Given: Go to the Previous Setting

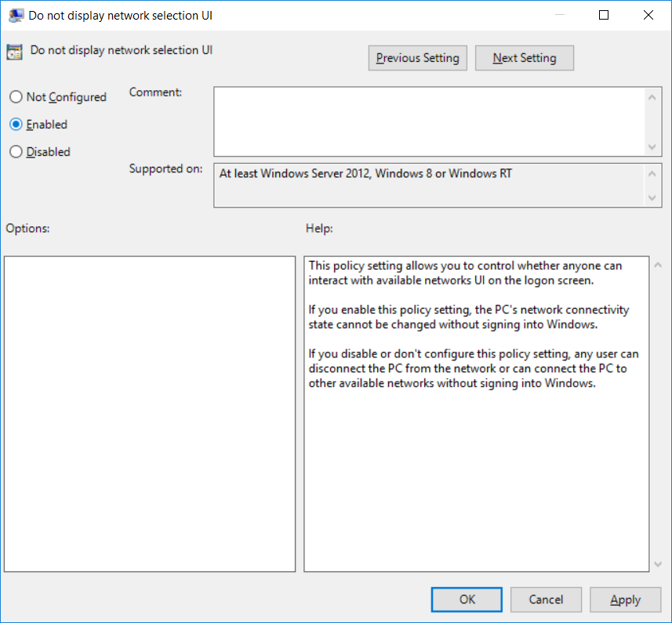Looking at the screenshot, I should point(418,58).
